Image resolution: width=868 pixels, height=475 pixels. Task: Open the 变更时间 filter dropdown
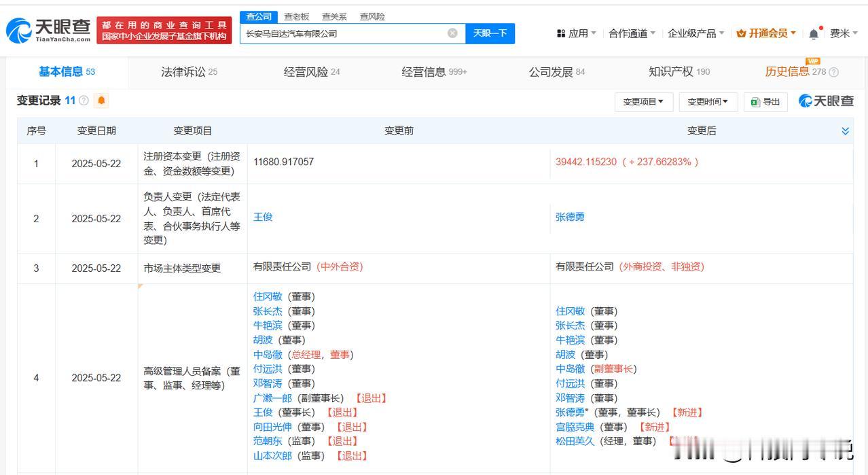pos(707,102)
